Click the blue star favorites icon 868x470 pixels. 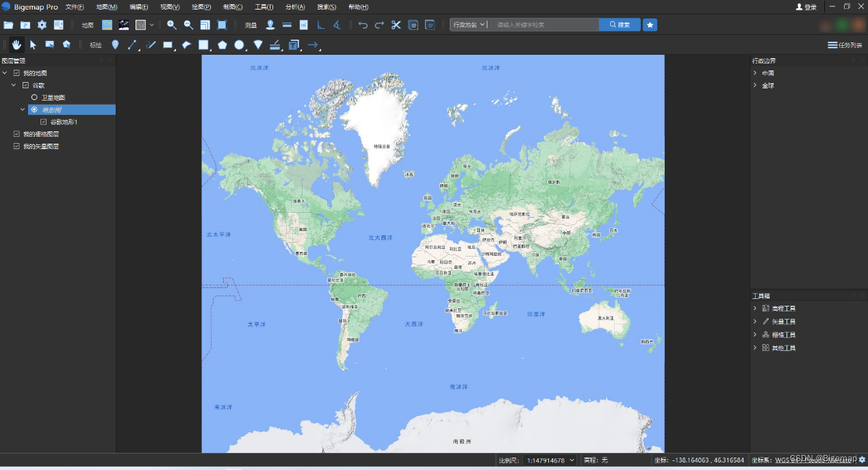click(x=650, y=25)
